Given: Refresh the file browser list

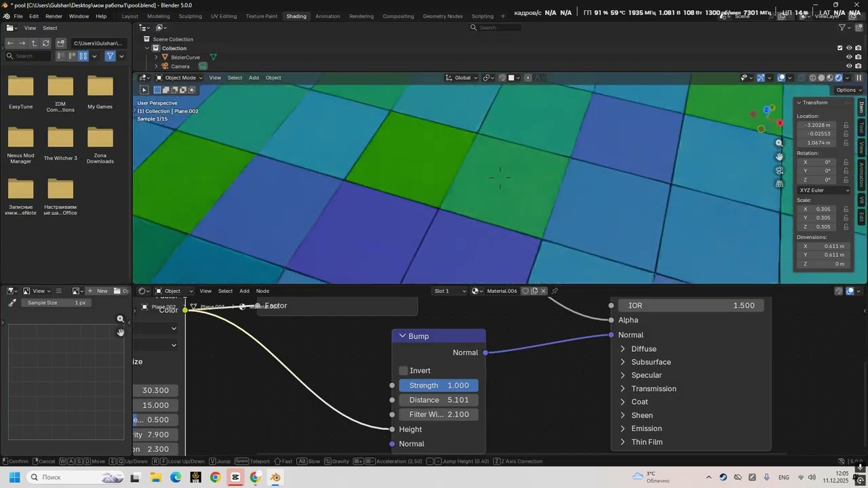Looking at the screenshot, I should coord(46,43).
